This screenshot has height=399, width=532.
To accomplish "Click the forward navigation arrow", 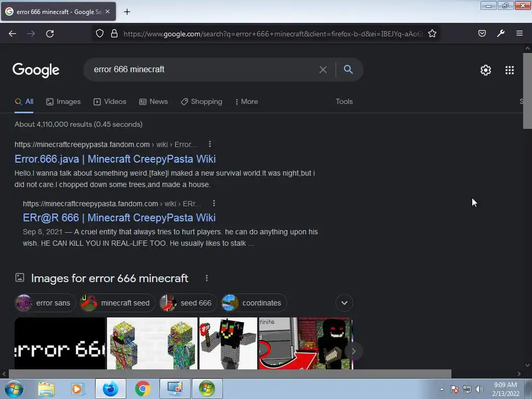I will [31, 34].
